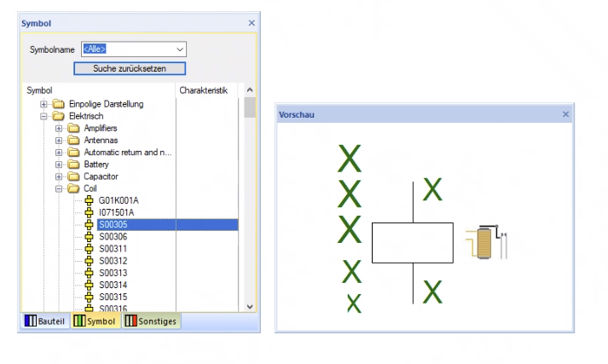Click the Amplifiers folder icon
Viewport: 608px width, 364px height.
[73, 128]
